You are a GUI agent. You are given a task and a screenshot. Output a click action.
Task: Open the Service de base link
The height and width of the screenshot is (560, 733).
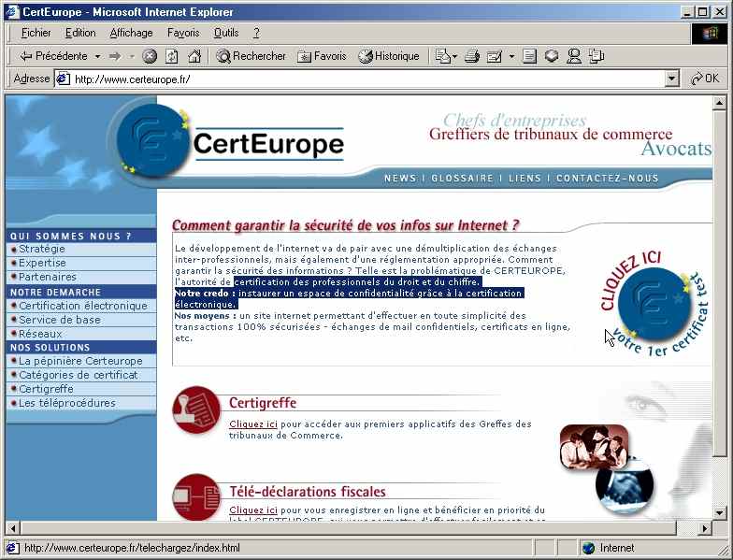pos(60,320)
